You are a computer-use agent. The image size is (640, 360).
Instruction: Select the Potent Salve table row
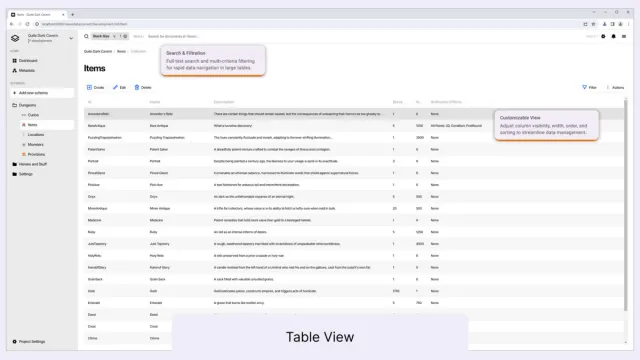tap(353, 149)
